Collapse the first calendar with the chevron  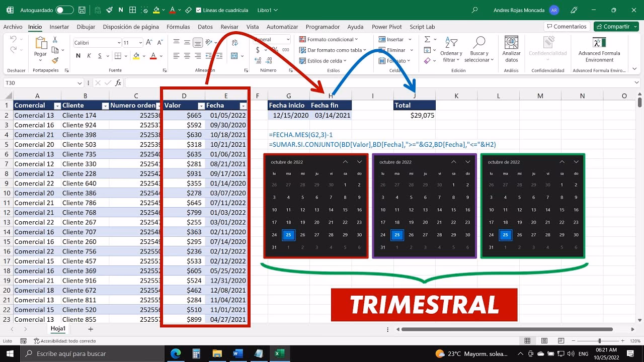[346, 162]
